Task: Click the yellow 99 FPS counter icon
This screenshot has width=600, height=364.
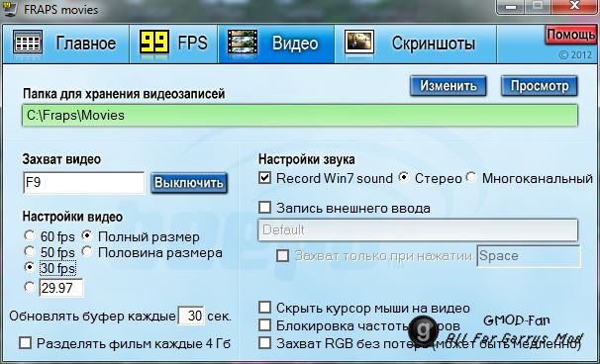Action: pyautogui.click(x=154, y=43)
